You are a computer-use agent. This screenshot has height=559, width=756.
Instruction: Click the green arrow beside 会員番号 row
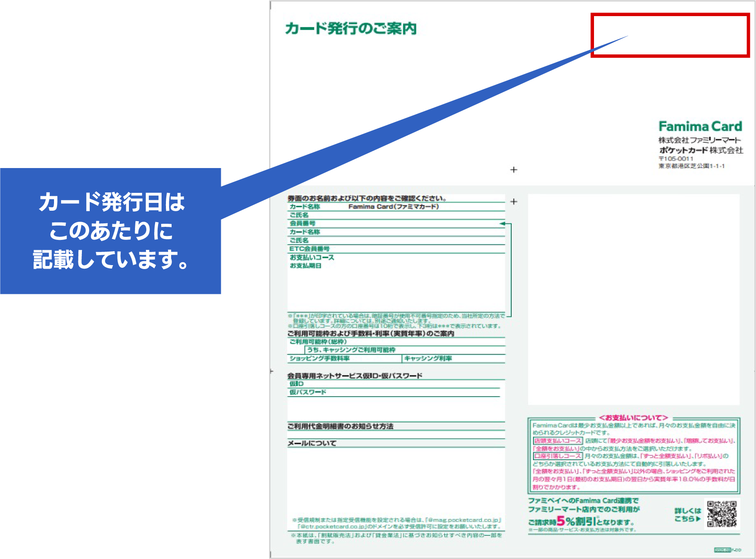(503, 224)
